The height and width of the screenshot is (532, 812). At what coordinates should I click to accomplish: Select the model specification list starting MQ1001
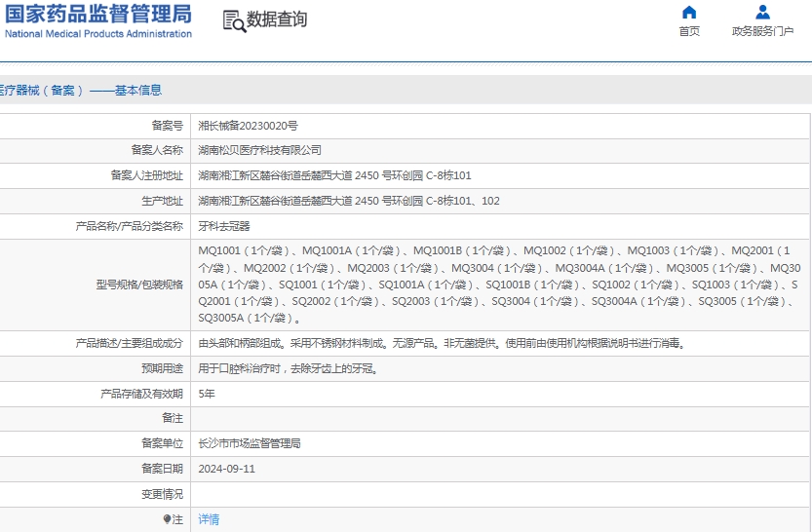[499, 285]
